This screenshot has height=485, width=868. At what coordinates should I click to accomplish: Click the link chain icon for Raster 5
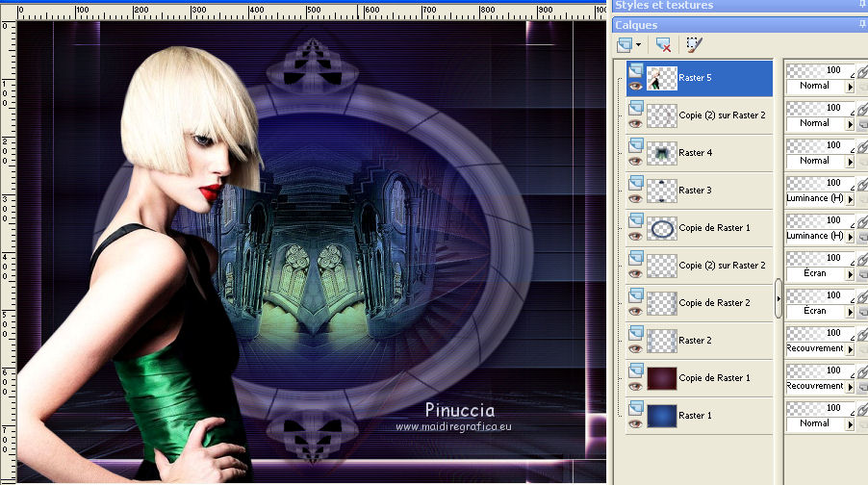click(x=862, y=71)
